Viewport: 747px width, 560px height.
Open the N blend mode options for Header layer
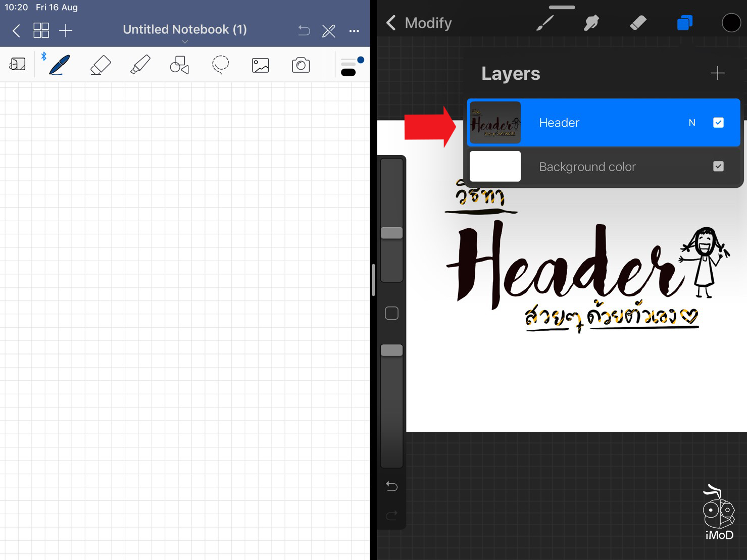point(691,122)
